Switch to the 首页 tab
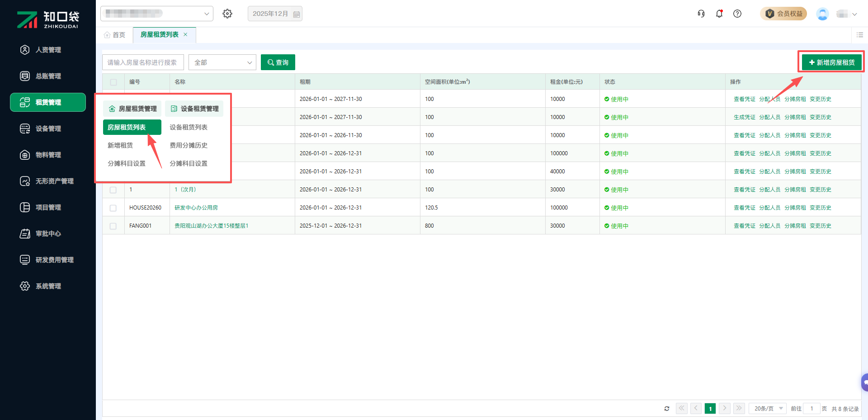This screenshot has height=420, width=868. click(115, 35)
